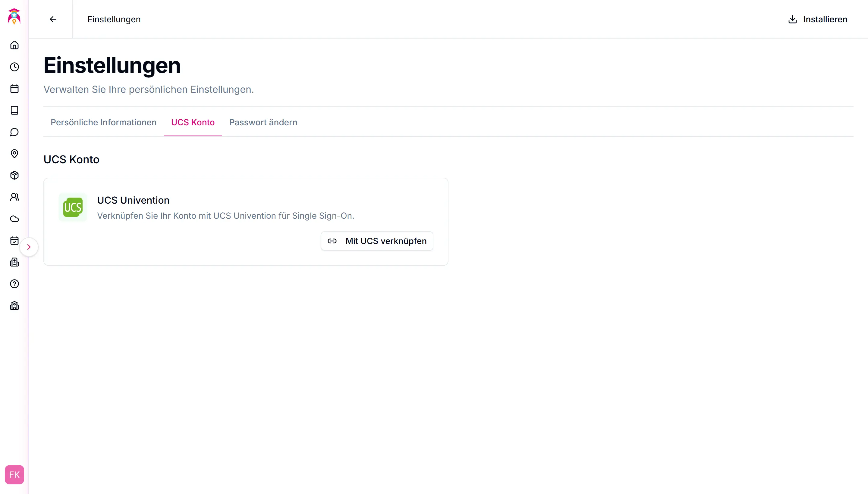Open the hospital building icon
The width and height of the screenshot is (868, 494).
14,262
